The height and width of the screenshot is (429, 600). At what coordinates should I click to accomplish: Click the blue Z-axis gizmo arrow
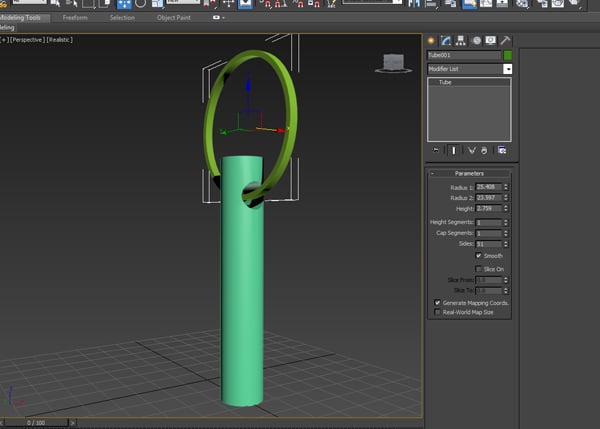click(x=248, y=85)
